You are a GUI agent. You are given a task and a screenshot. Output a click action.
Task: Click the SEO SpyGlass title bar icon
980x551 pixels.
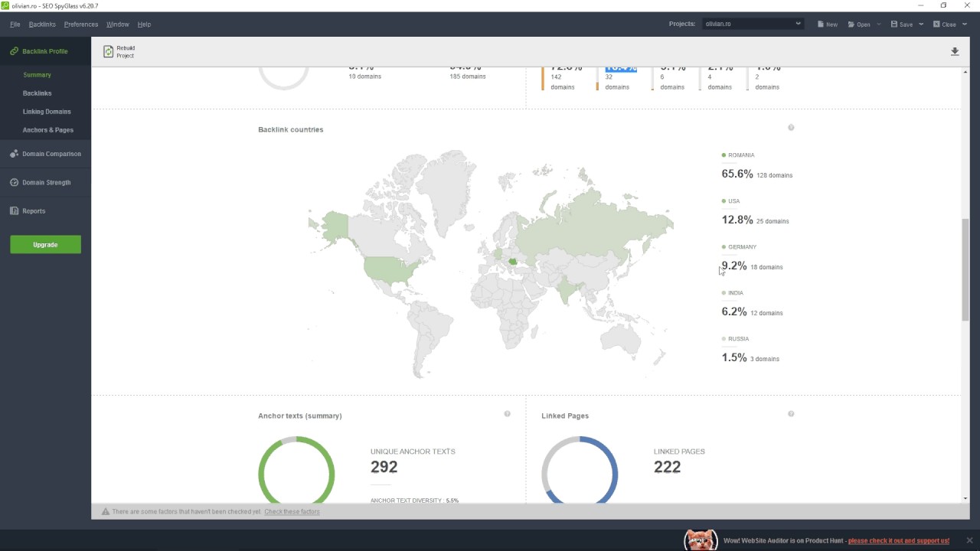click(x=5, y=5)
